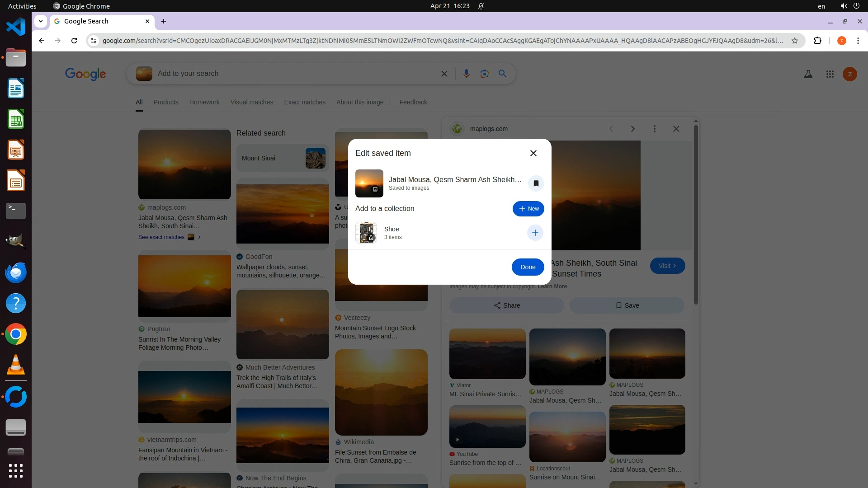Viewport: 868px width, 488px height.
Task: Open more options menu in maplogs panel
Action: 654,129
